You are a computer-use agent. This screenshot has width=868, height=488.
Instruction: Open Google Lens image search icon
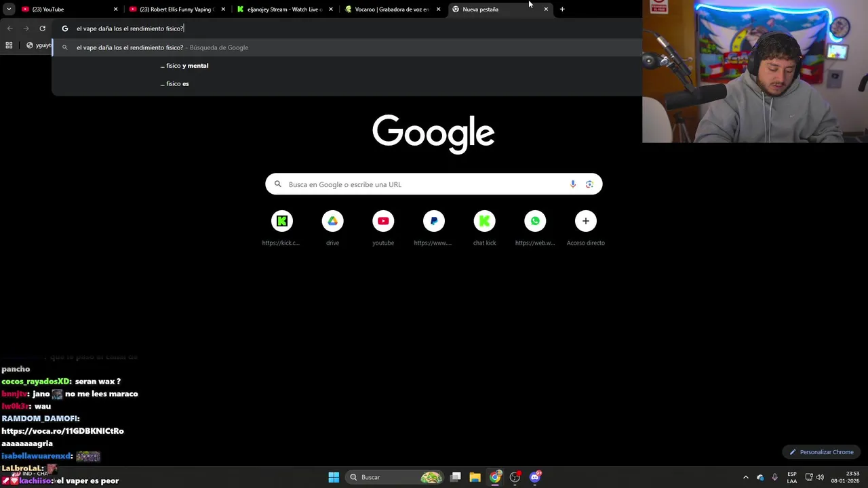589,184
